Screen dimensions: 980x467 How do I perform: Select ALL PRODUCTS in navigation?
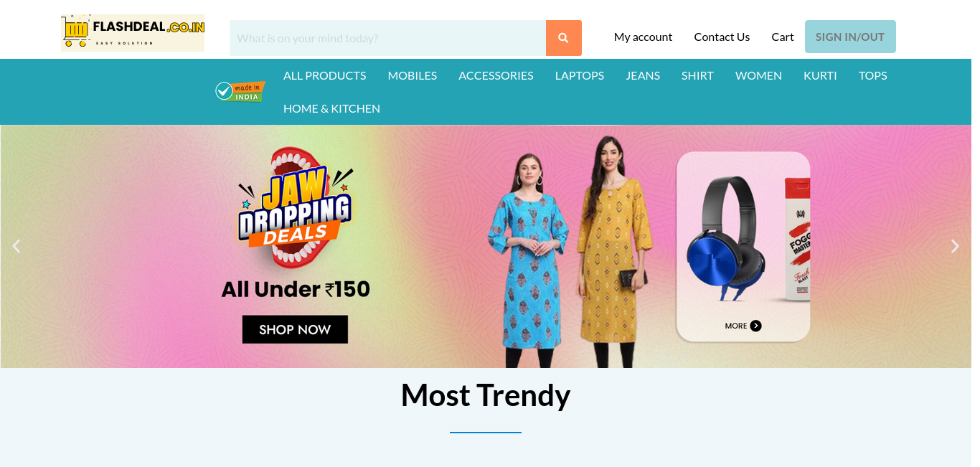[x=324, y=75]
